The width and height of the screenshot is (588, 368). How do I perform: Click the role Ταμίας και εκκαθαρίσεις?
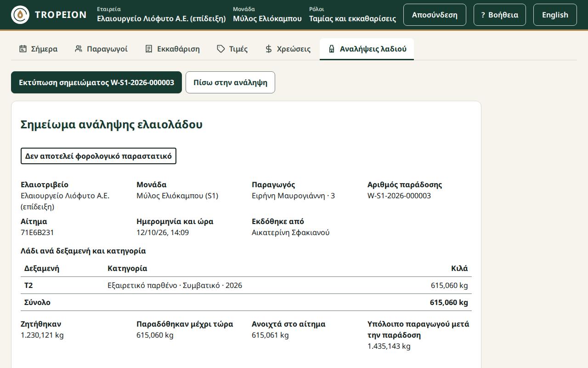tap(352, 18)
